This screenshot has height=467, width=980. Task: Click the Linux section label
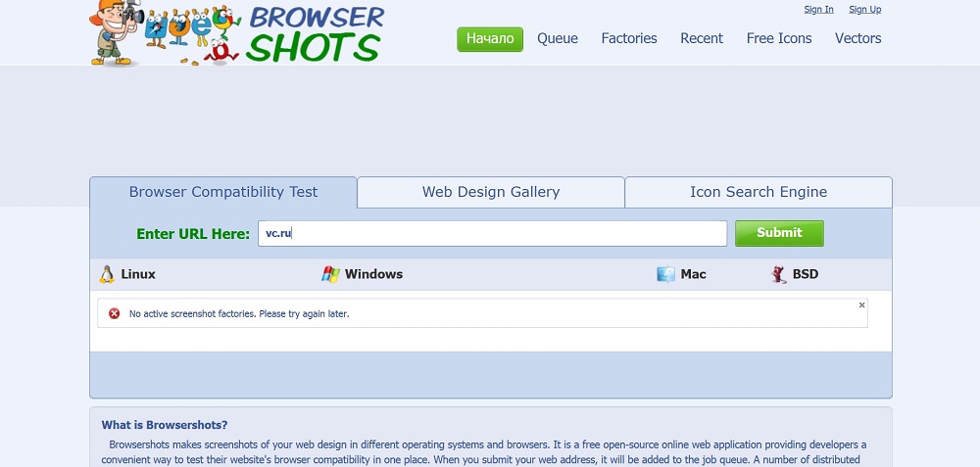point(138,274)
